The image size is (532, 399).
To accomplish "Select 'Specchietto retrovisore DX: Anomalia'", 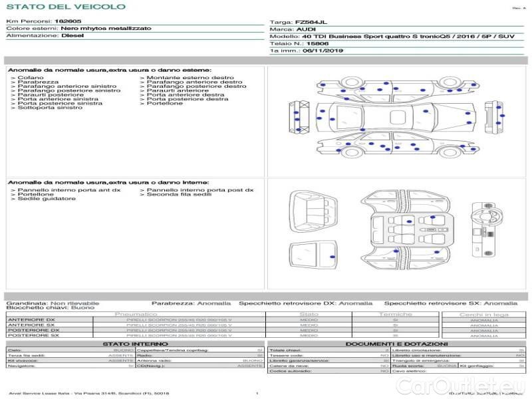I will (x=305, y=303).
